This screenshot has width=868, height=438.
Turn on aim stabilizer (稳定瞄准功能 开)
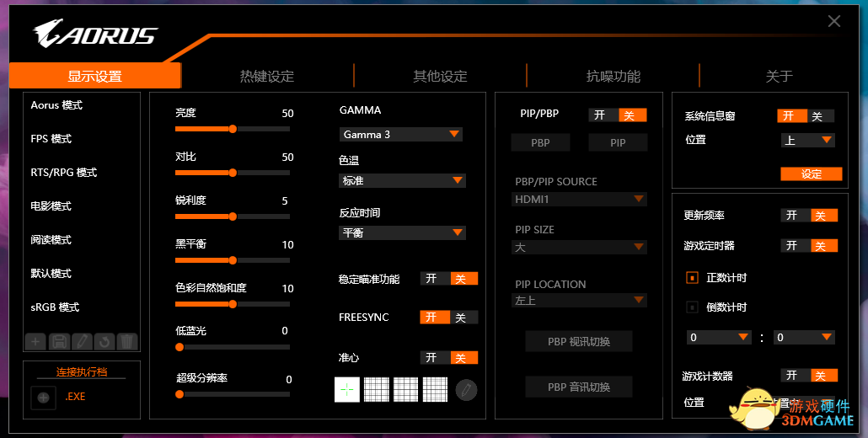(x=435, y=279)
